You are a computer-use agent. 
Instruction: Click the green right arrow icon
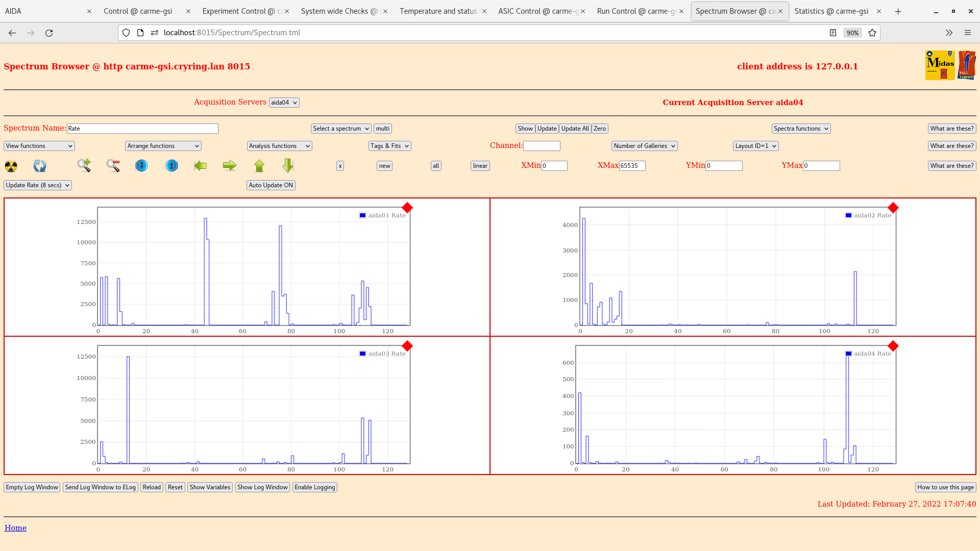coord(230,165)
